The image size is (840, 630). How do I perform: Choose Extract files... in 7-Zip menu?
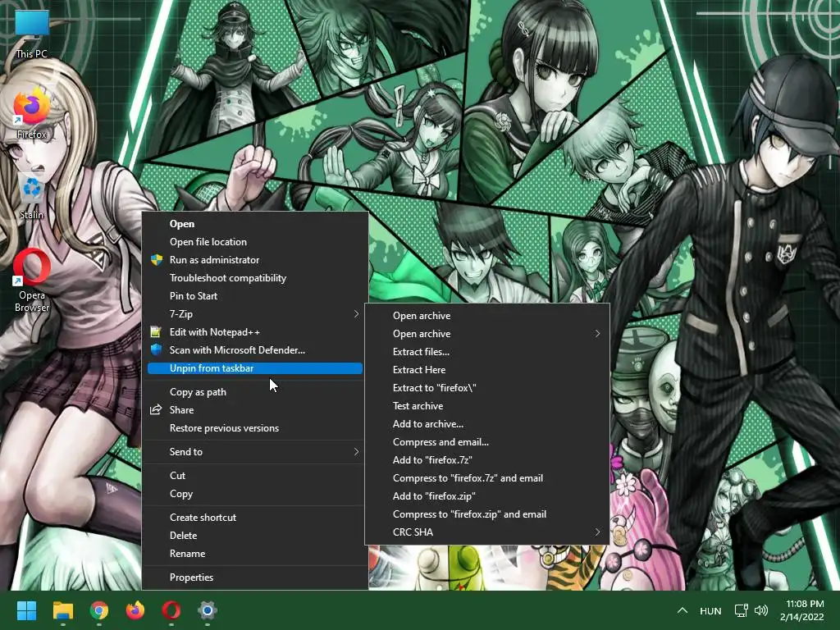(x=487, y=351)
